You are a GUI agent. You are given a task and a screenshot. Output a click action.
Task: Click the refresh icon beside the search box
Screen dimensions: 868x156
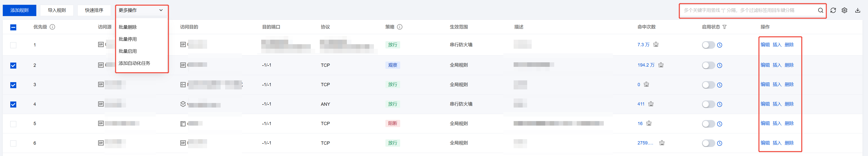[833, 11]
